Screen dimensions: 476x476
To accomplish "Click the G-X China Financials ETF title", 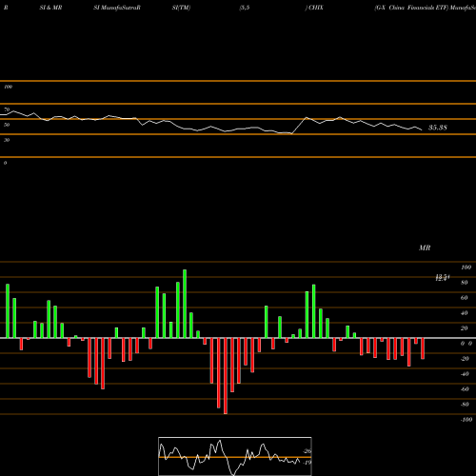I will click(x=411, y=8).
